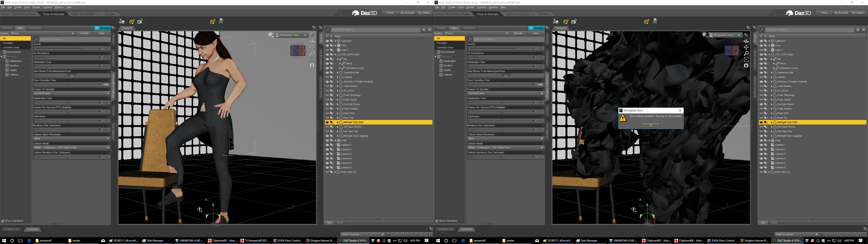Switch to Lights & Cameras tab in left window
This screenshot has width=868, height=244.
[x=83, y=14]
